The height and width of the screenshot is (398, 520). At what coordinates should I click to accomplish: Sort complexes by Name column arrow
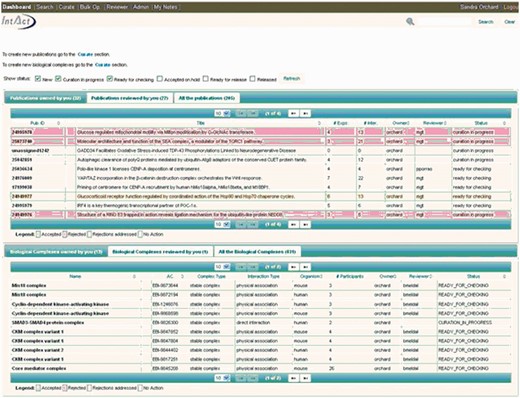[134, 277]
